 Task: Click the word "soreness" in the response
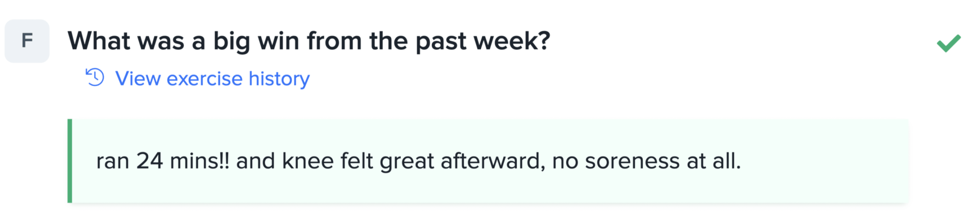[x=632, y=161]
